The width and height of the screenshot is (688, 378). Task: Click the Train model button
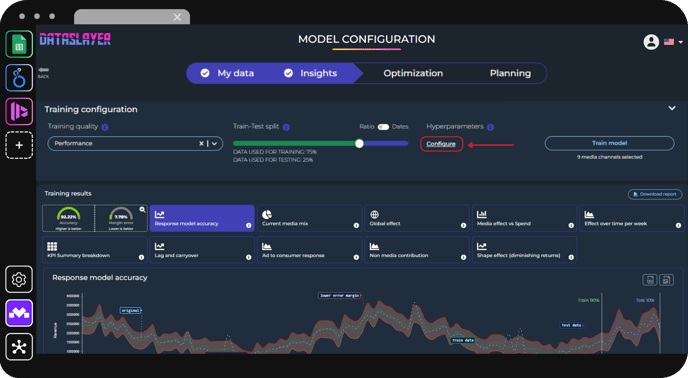point(609,143)
